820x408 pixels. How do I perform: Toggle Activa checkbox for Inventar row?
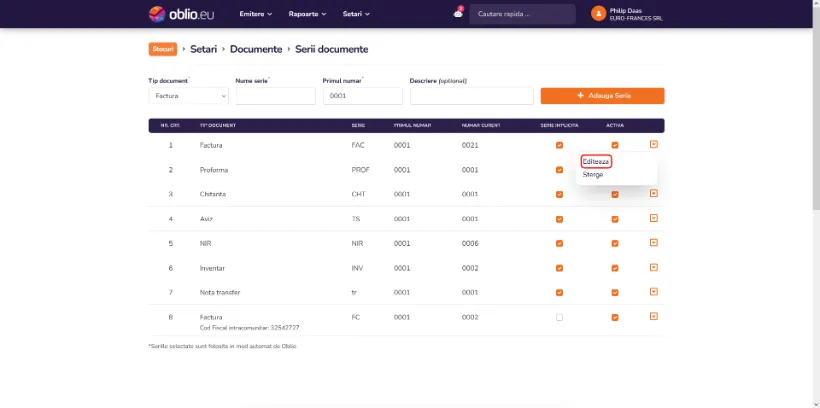[x=615, y=268]
